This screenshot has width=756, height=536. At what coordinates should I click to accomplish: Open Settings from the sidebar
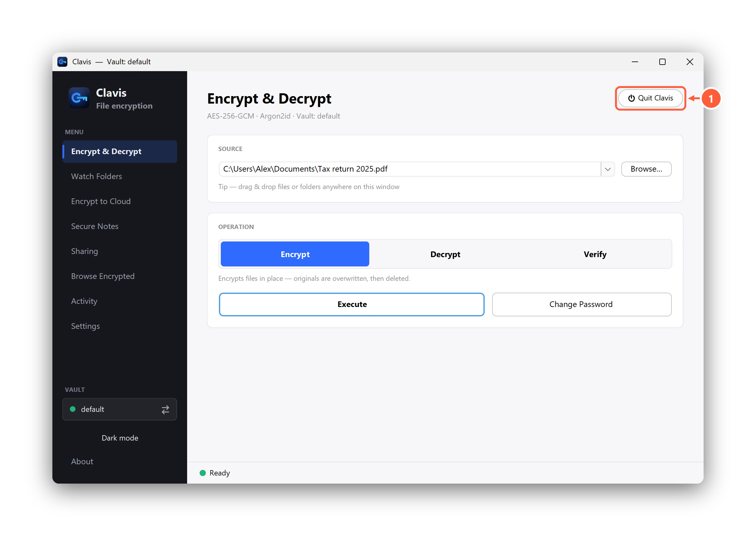pyautogui.click(x=119, y=326)
